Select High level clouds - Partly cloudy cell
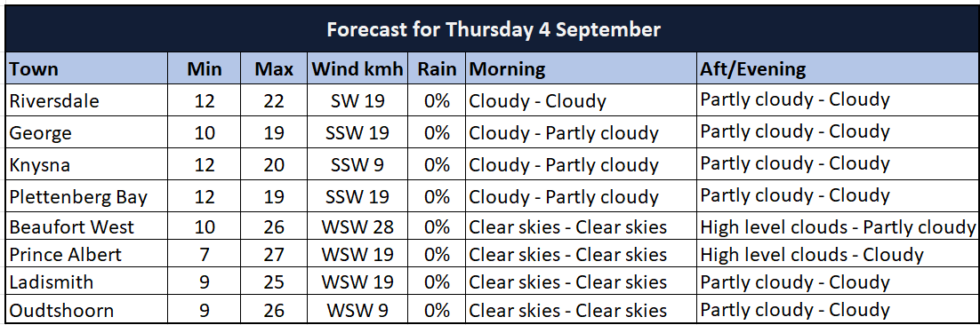The image size is (980, 325). [x=837, y=226]
